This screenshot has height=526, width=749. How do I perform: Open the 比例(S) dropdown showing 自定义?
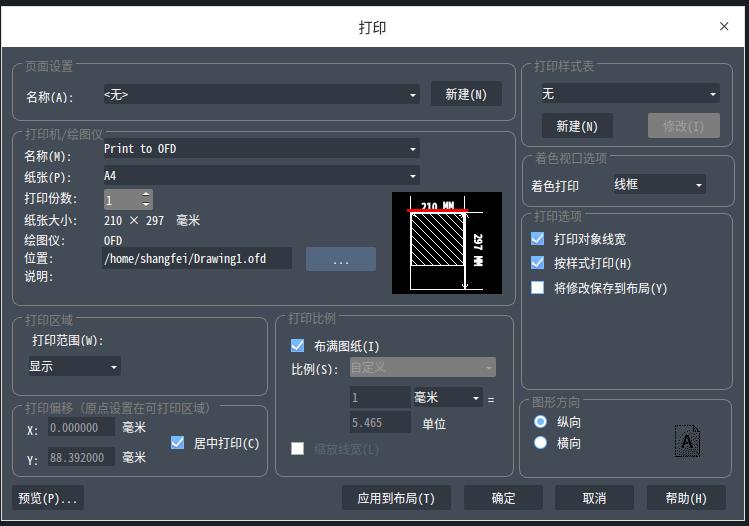[x=422, y=367]
